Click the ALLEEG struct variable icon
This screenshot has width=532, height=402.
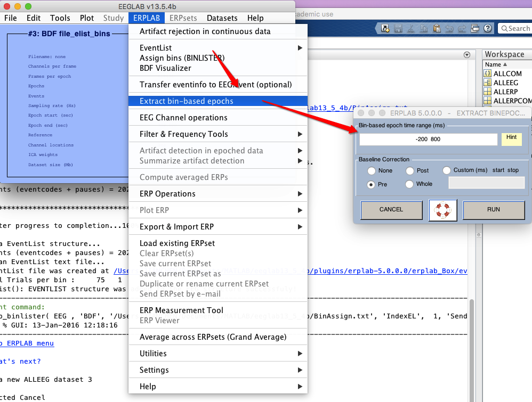point(488,83)
